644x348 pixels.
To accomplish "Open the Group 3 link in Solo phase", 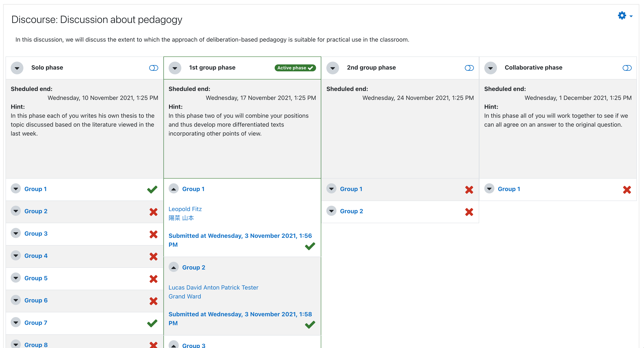I will (x=36, y=233).
